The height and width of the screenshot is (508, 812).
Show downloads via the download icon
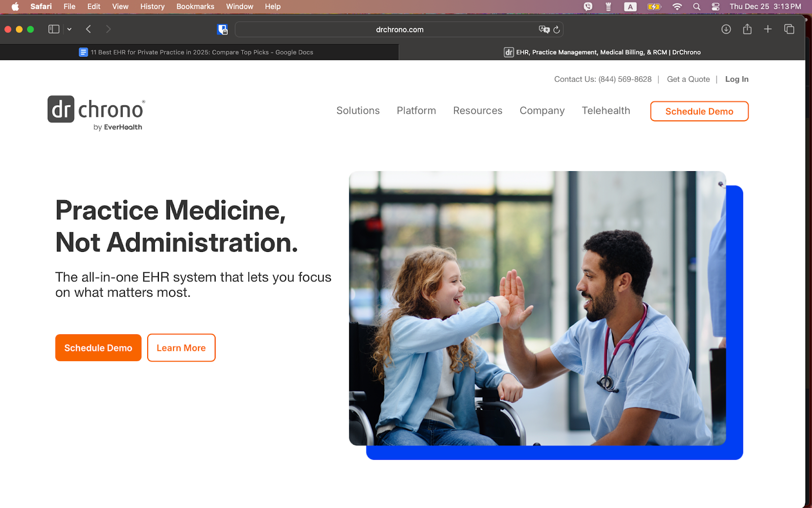[726, 29]
